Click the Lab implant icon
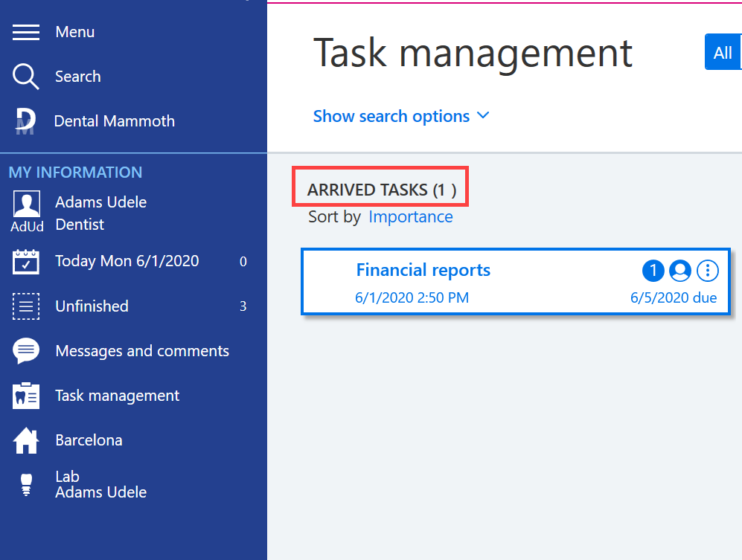742x560 pixels. coord(26,485)
